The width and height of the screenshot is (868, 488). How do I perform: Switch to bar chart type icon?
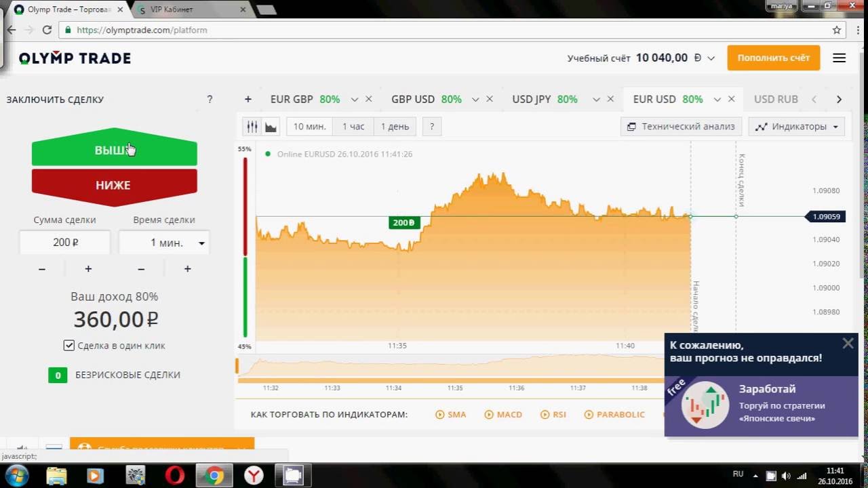pos(252,127)
